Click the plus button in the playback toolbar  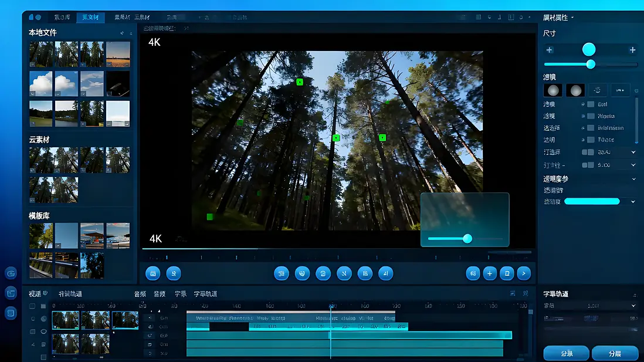point(490,273)
